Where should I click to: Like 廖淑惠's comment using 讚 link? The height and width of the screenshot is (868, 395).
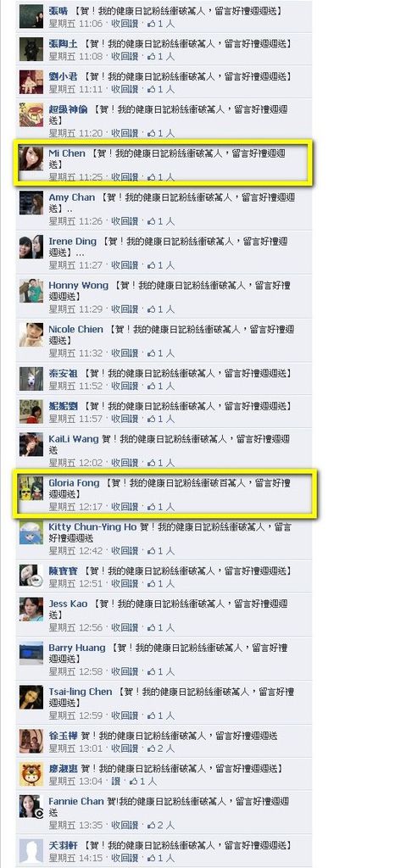point(115,781)
